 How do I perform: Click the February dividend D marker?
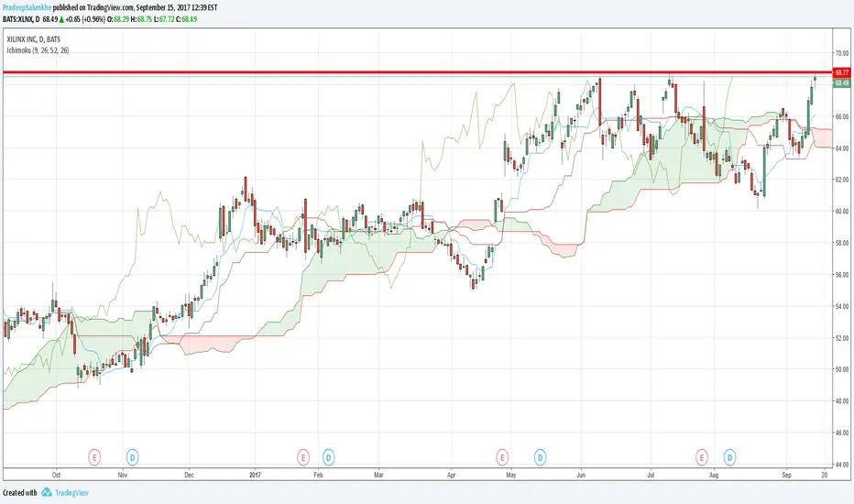[x=328, y=457]
